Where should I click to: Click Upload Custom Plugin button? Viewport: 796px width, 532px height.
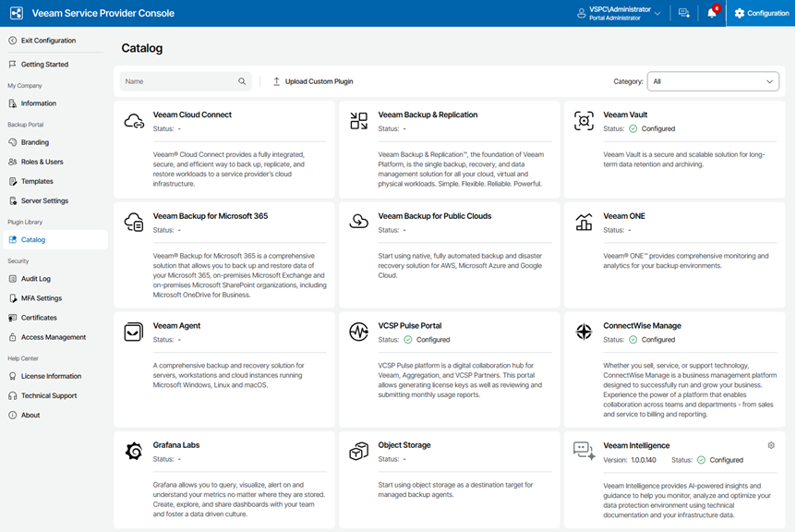(x=313, y=81)
